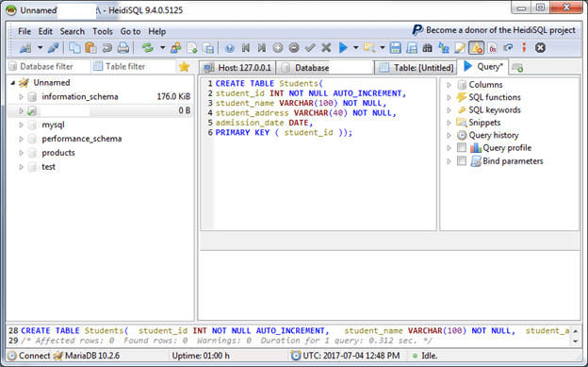Expand the Columns helper node
The width and height of the screenshot is (588, 367).
coord(449,85)
